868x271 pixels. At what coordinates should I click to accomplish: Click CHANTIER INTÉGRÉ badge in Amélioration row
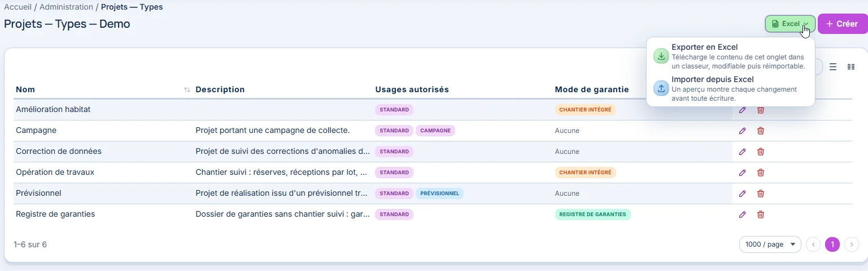pos(585,110)
